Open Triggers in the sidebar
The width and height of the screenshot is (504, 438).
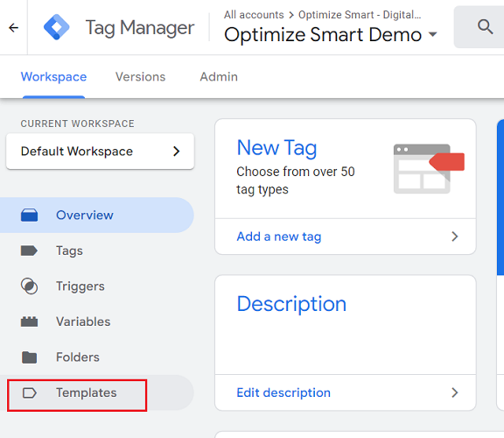96,286
